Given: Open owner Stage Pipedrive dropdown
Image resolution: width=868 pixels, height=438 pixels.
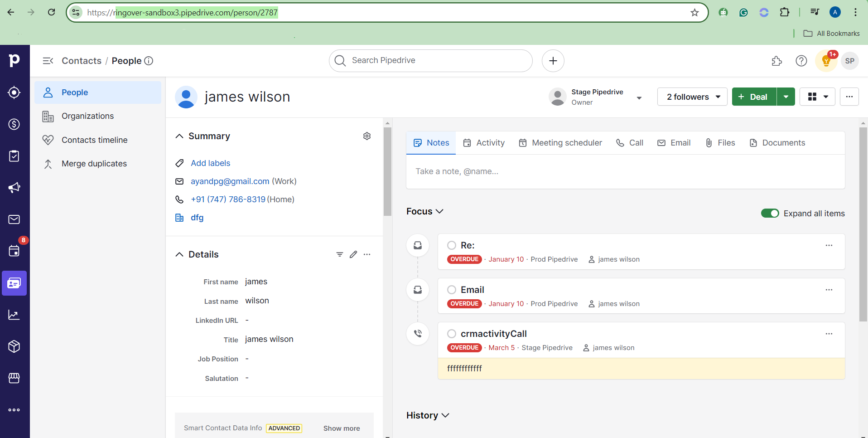Looking at the screenshot, I should coord(639,97).
